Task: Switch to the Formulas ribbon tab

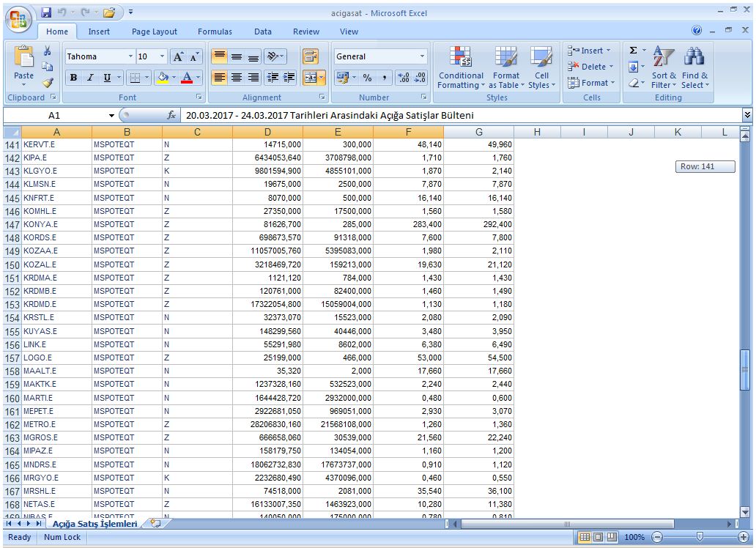Action: (x=215, y=32)
